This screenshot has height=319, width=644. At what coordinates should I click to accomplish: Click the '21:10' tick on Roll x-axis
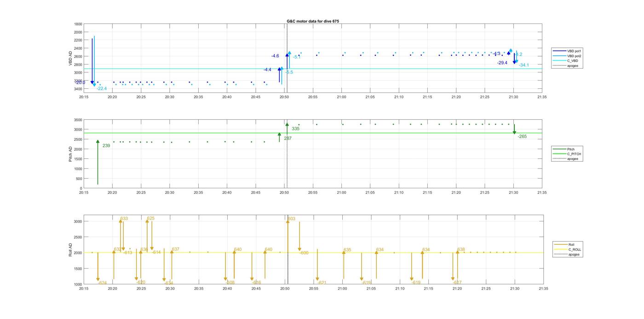(400, 289)
